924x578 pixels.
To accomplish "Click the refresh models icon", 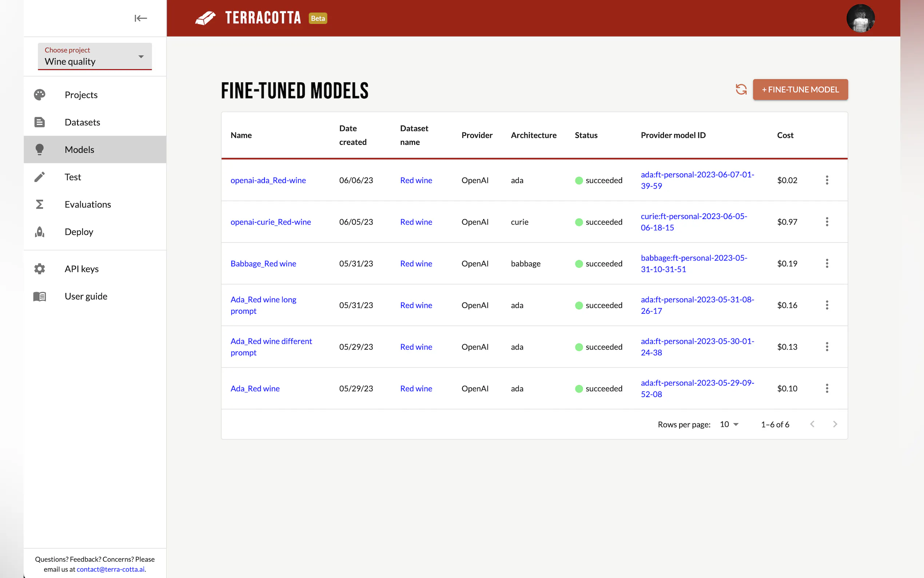I will click(x=741, y=90).
